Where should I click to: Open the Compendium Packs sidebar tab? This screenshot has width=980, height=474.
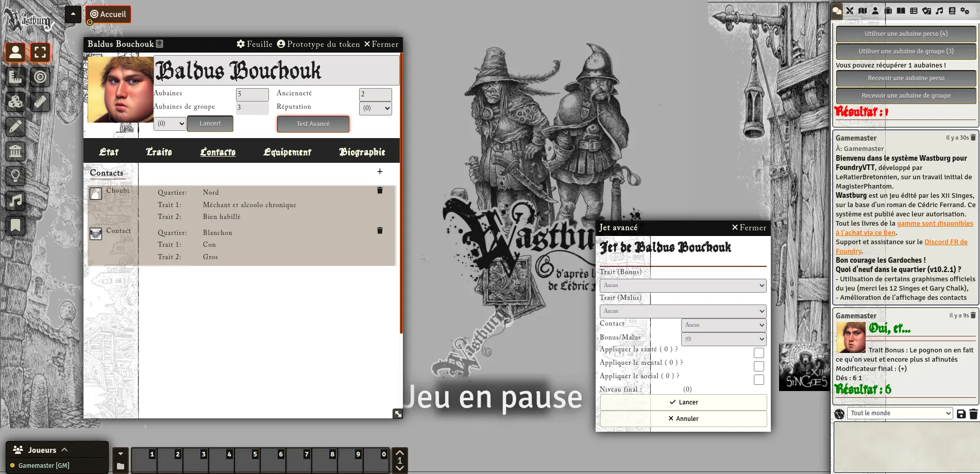pos(952,11)
